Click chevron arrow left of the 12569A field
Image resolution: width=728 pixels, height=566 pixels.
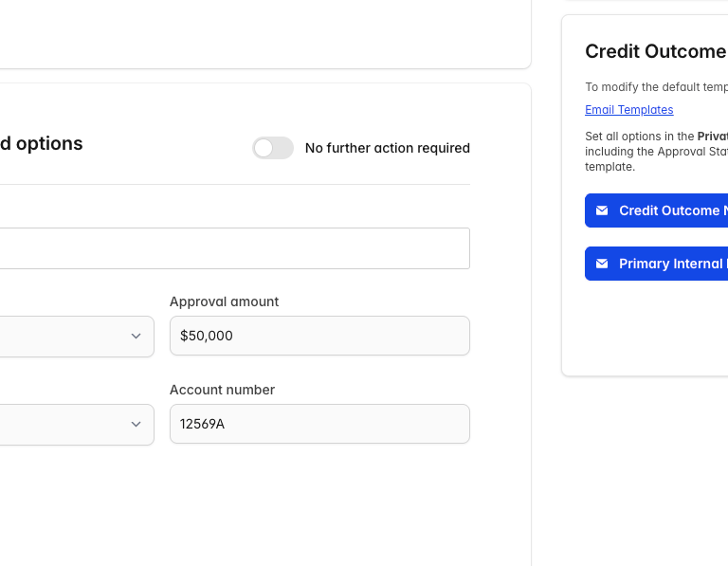(x=136, y=425)
